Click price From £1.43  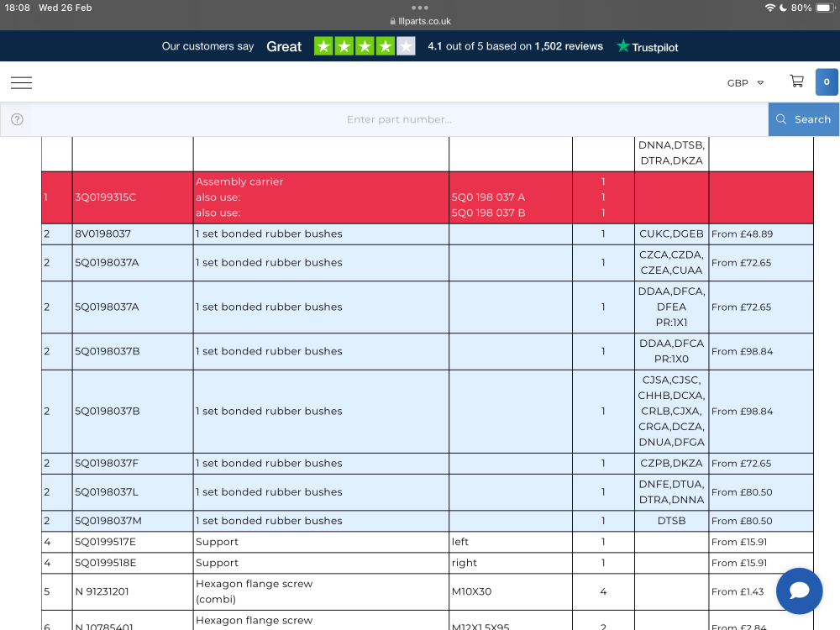click(738, 591)
